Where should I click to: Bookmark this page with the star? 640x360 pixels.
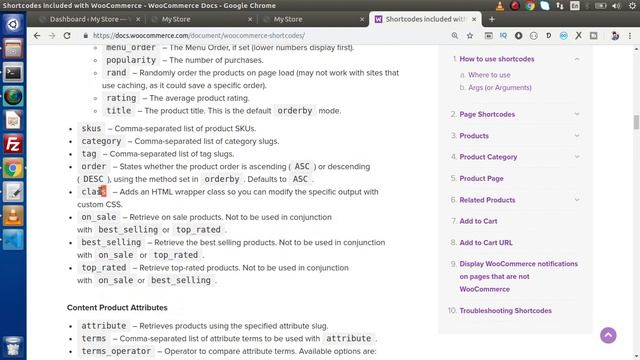[470, 36]
